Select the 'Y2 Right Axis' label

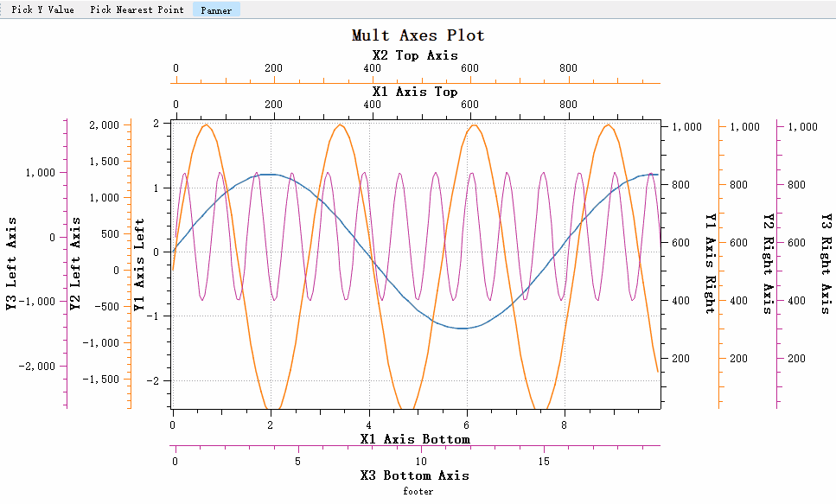click(x=767, y=264)
